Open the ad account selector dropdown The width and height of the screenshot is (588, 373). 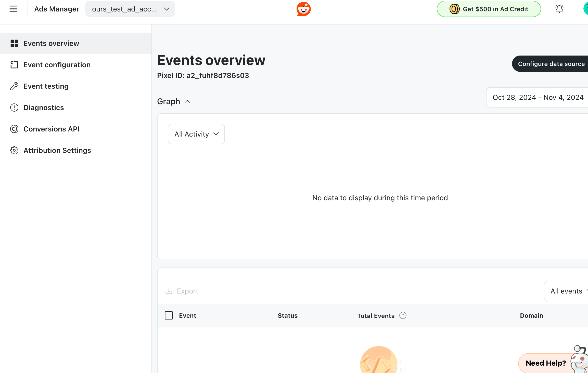click(130, 9)
